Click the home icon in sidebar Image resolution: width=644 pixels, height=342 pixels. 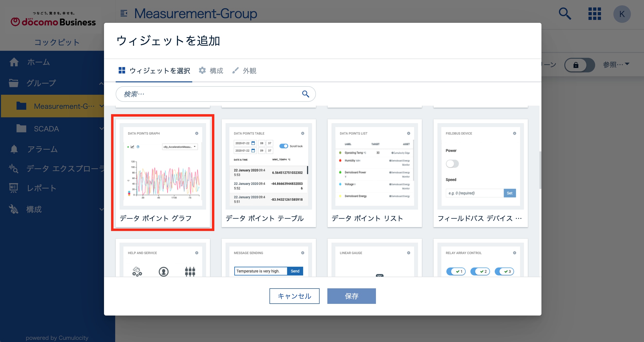coord(14,62)
